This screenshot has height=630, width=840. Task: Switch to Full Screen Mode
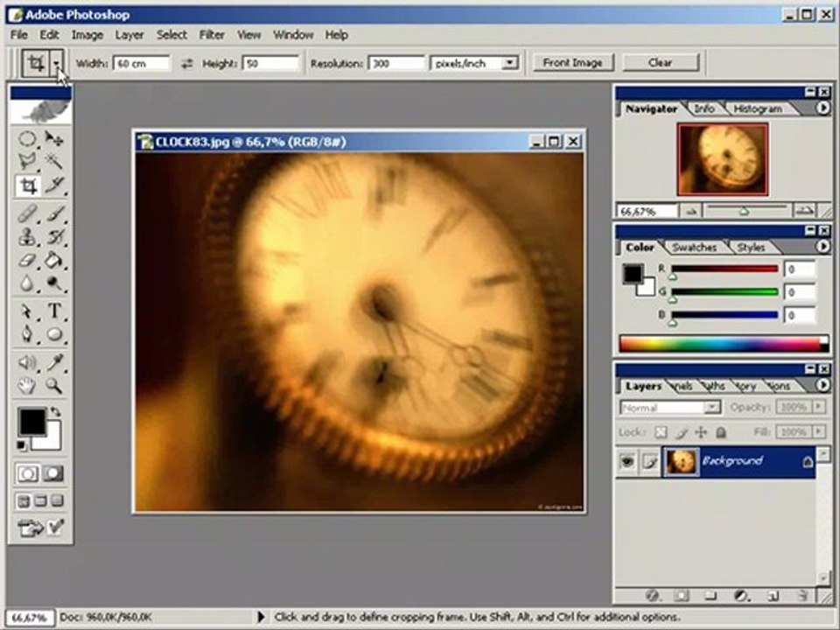tap(58, 501)
